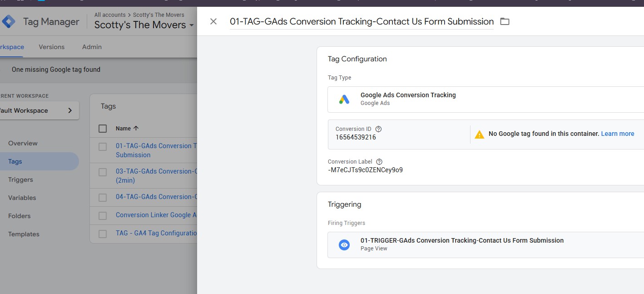Open the Scotty's The Movers container dropdown

click(144, 25)
